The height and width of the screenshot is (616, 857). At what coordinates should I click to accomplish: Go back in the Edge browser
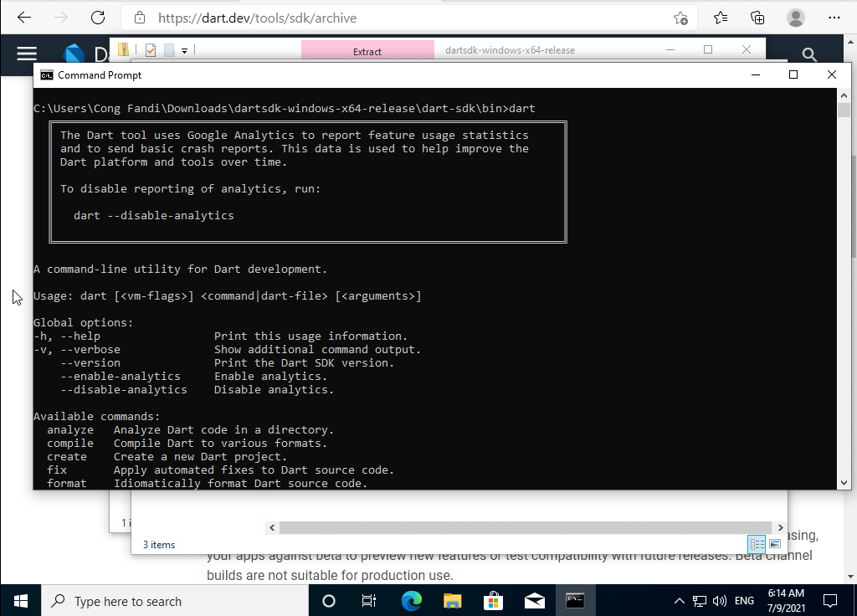pos(24,18)
